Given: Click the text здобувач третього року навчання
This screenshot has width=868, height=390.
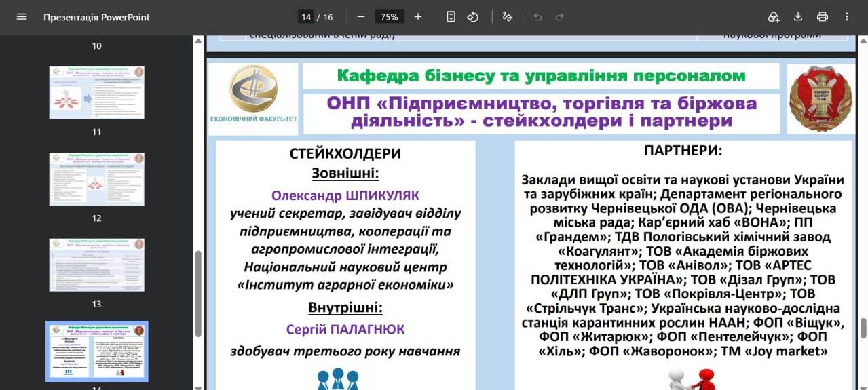Looking at the screenshot, I should 345,351.
